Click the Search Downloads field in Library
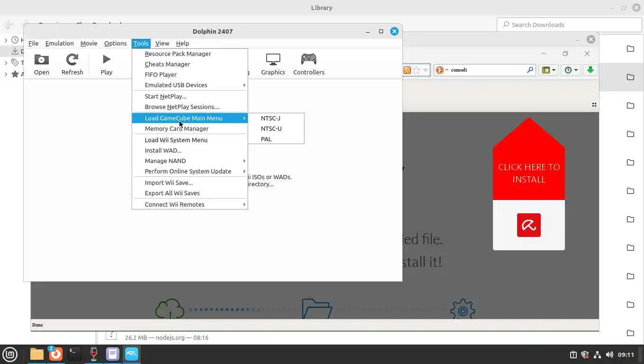The image size is (644, 364). pos(569,25)
